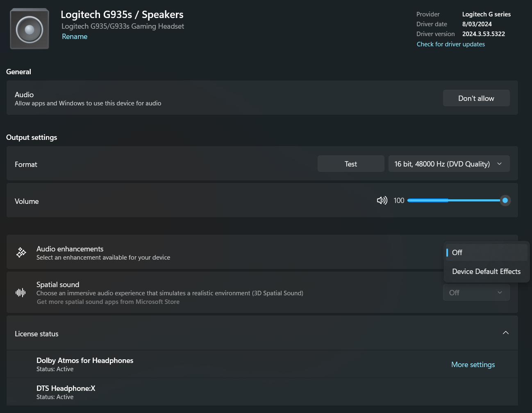Click the Audio enhancements sparkle icon

(21, 252)
